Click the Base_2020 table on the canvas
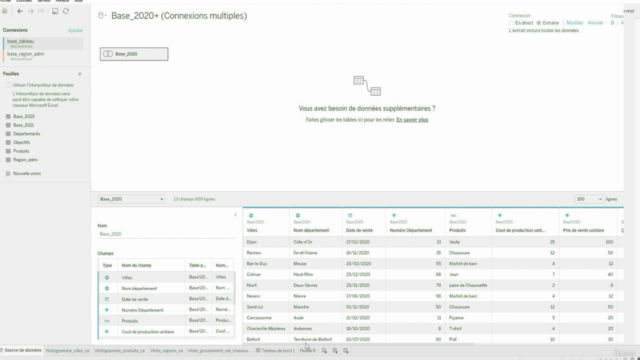 (134, 54)
